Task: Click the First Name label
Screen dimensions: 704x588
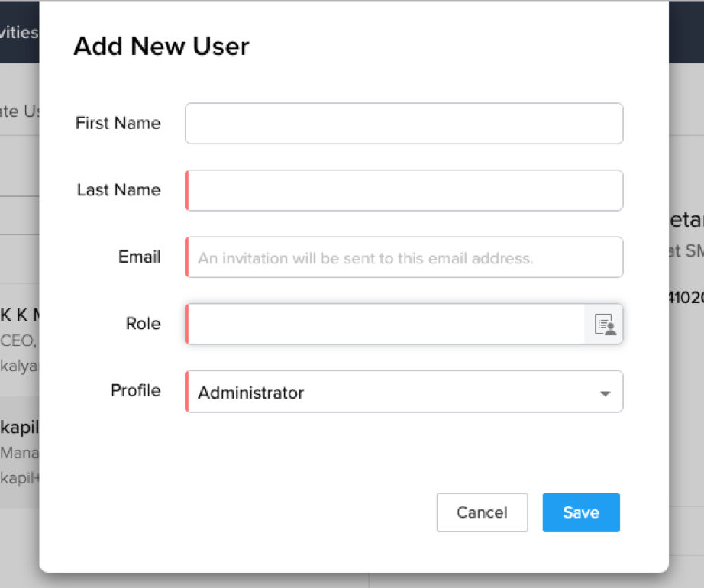Action: point(118,123)
